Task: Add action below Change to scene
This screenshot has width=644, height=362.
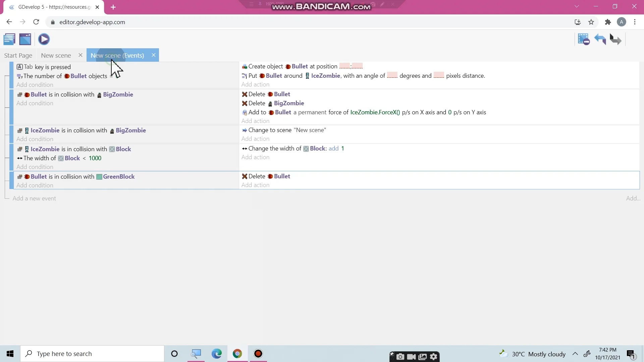Action: [255, 139]
